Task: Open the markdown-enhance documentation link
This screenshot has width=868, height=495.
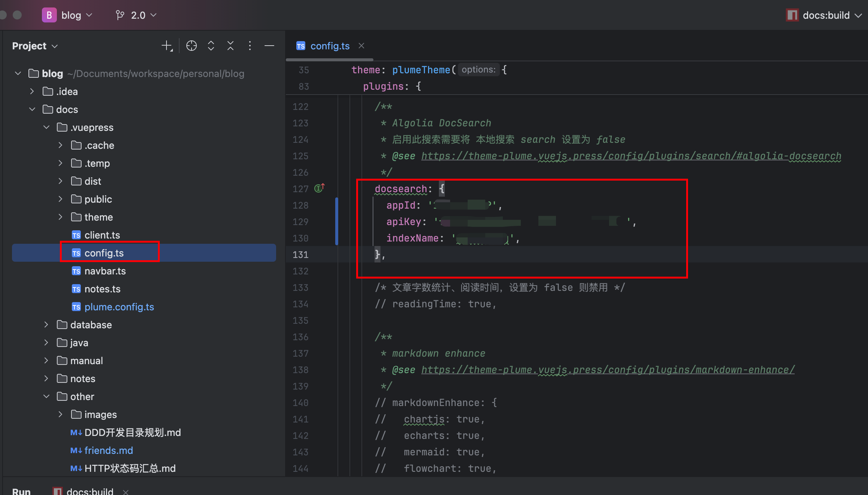Action: coord(608,370)
